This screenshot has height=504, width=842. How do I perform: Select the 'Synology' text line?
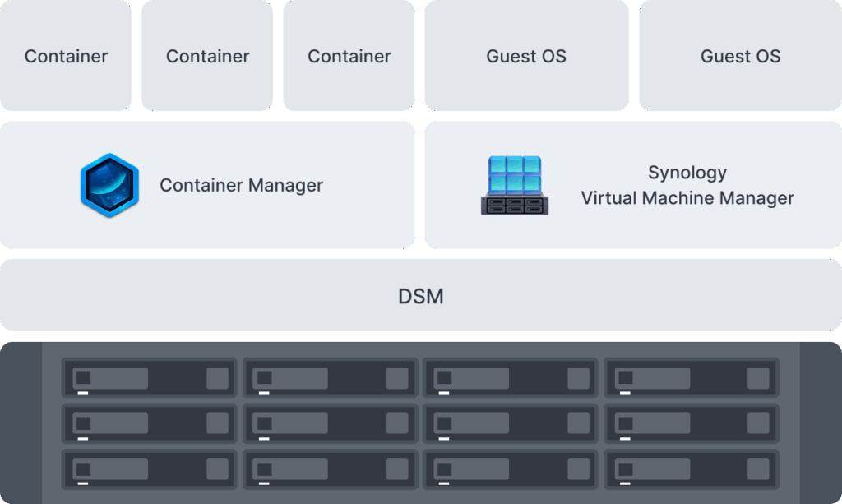[687, 173]
